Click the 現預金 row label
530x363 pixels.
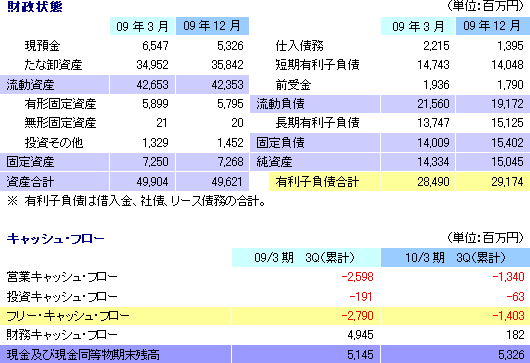42,46
